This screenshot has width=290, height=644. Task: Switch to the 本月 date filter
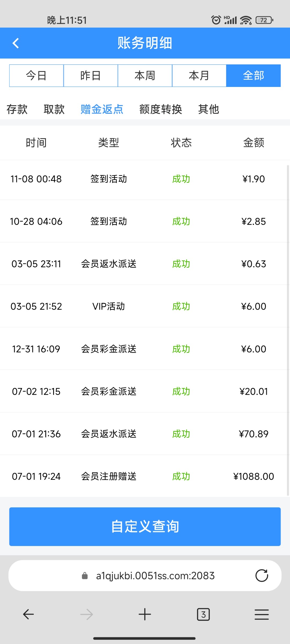click(x=199, y=76)
